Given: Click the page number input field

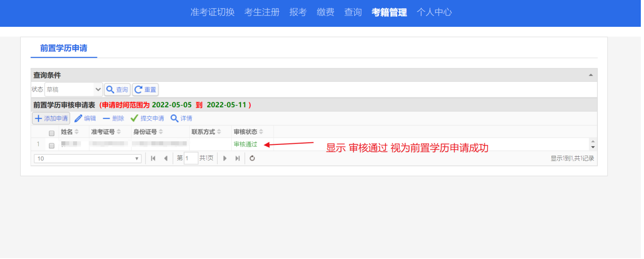Looking at the screenshot, I should point(191,159).
